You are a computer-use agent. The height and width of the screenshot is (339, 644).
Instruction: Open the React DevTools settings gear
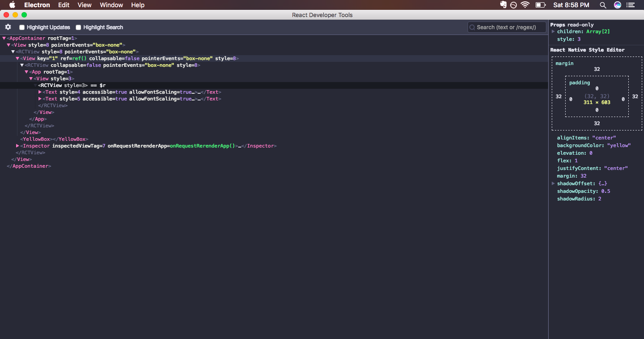(8, 27)
